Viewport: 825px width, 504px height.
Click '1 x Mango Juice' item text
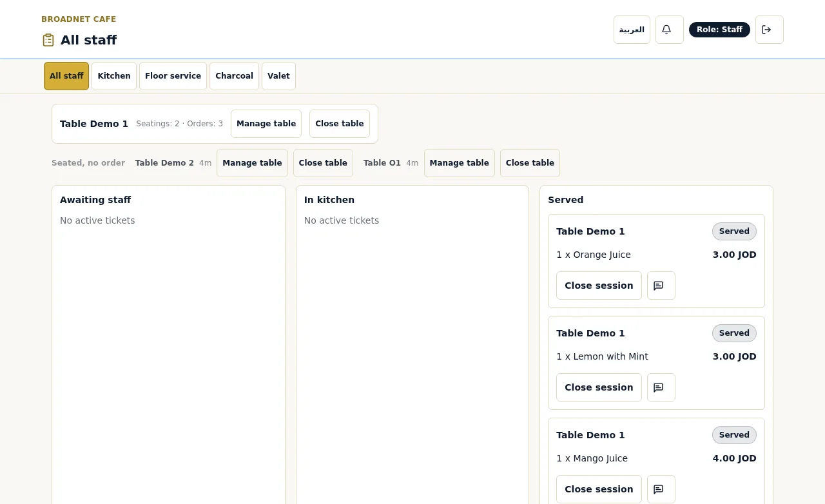(592, 458)
